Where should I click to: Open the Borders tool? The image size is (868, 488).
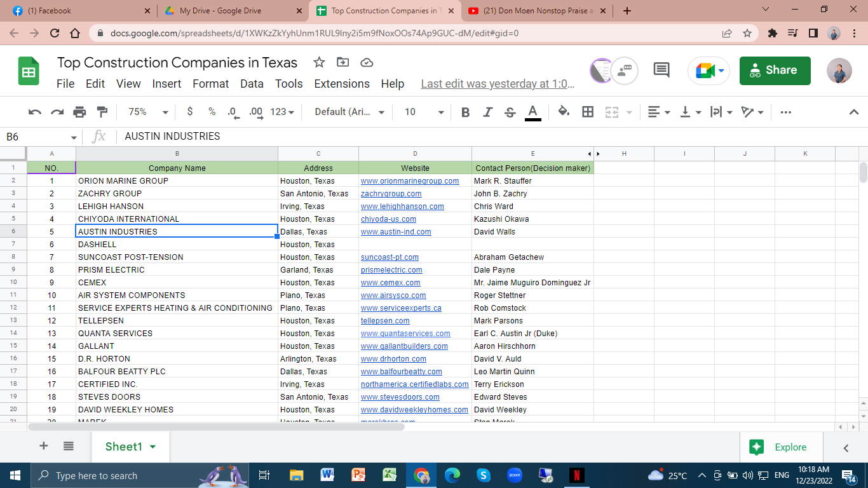click(x=588, y=112)
